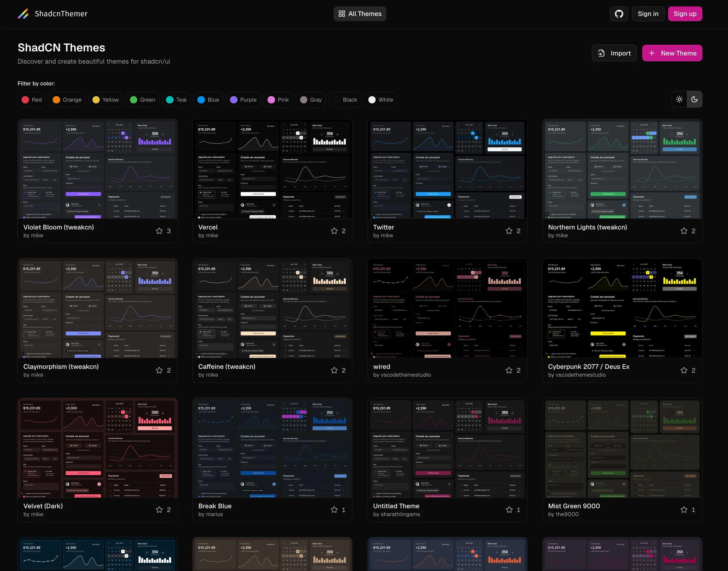
Task: Click the ShadcnThemer logo icon
Action: (x=23, y=14)
